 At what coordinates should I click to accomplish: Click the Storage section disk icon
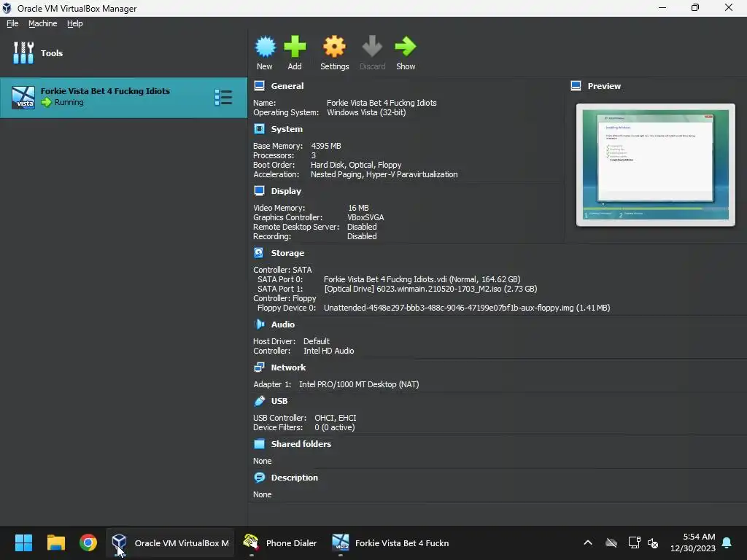(x=259, y=252)
